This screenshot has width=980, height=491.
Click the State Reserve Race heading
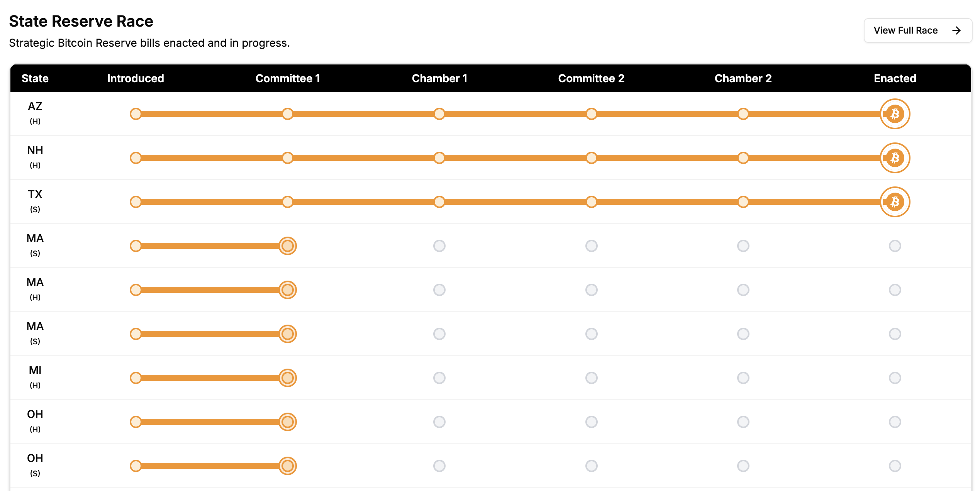pyautogui.click(x=81, y=21)
